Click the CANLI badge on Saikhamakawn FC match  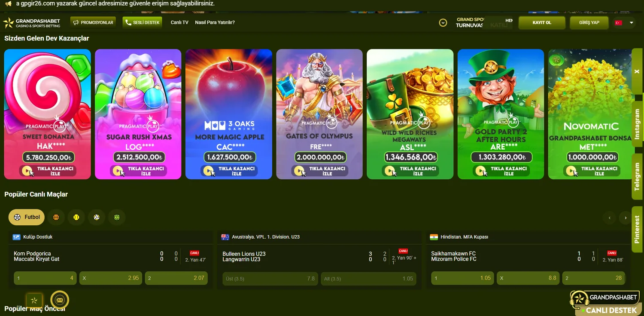(612, 253)
